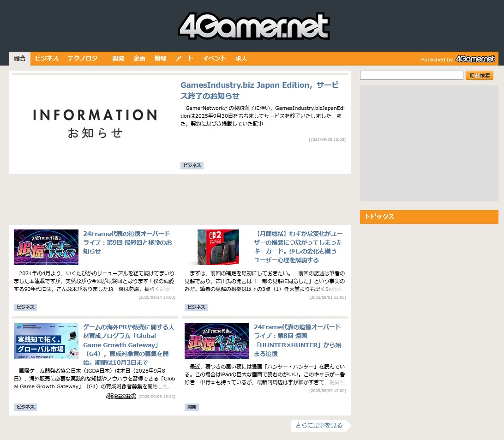
Task: Open the ビジネス navigation tab
Action: click(x=47, y=59)
